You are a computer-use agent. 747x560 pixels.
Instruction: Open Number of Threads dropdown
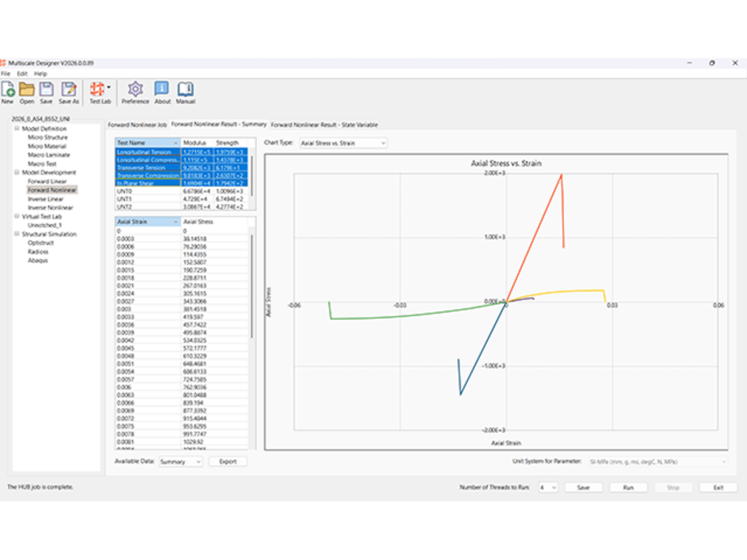tap(548, 487)
